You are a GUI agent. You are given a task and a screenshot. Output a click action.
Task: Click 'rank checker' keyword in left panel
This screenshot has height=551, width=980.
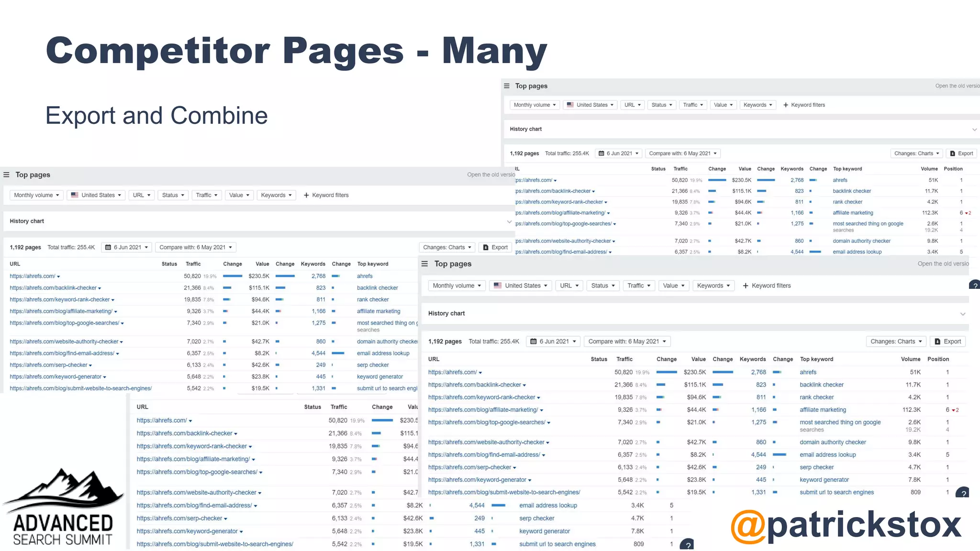(373, 300)
